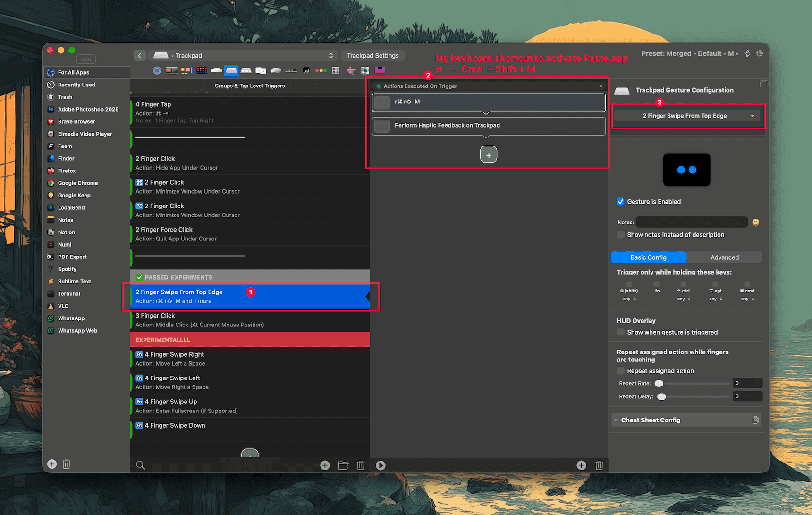812x515 pixels.
Task: Select the Stream Deck grid trigger icon
Action: pos(202,70)
